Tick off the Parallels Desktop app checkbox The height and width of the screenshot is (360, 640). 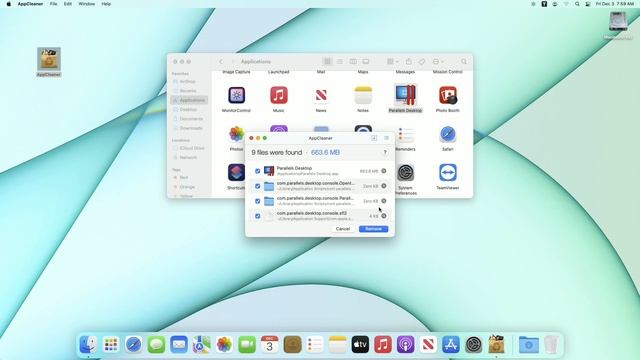point(258,171)
